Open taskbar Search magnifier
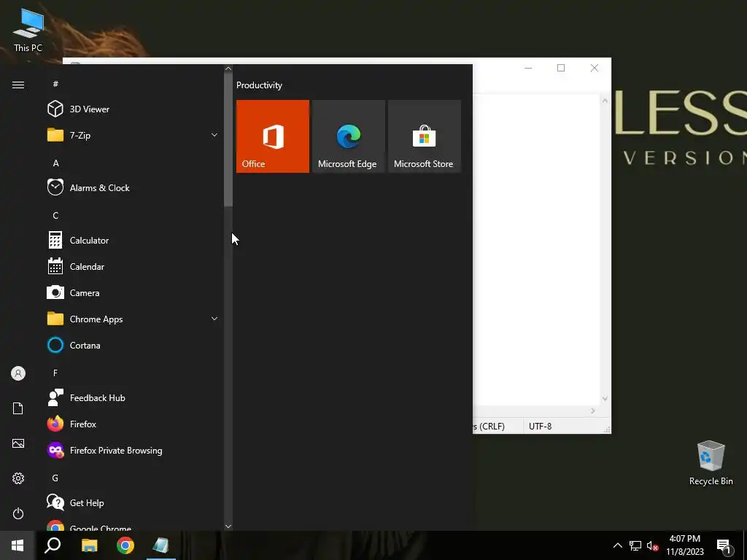The width and height of the screenshot is (747, 560). point(53,545)
